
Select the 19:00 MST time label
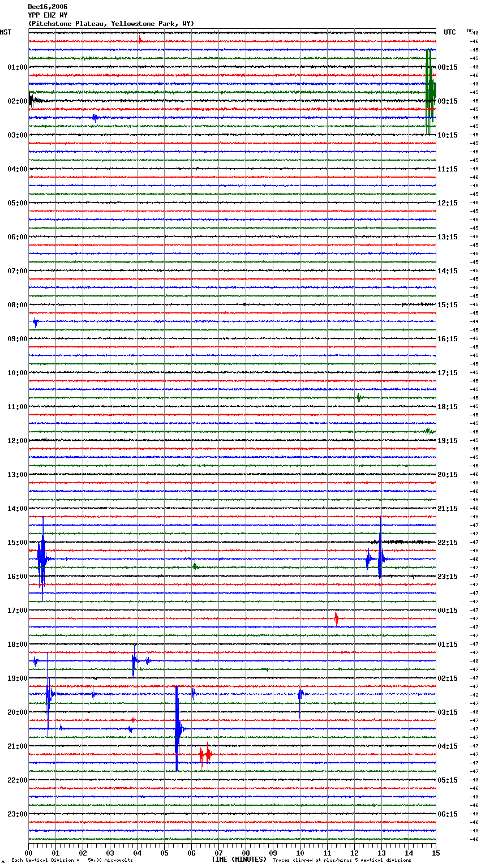[18, 678]
